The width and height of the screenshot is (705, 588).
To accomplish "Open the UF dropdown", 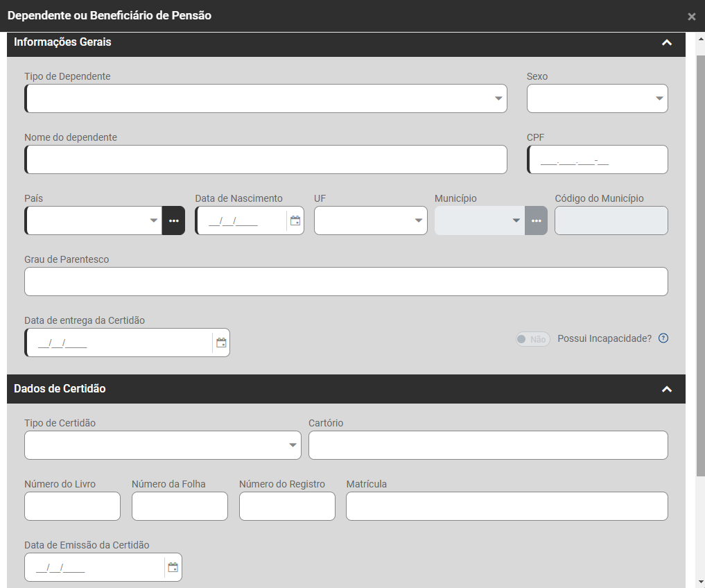I will click(x=370, y=220).
